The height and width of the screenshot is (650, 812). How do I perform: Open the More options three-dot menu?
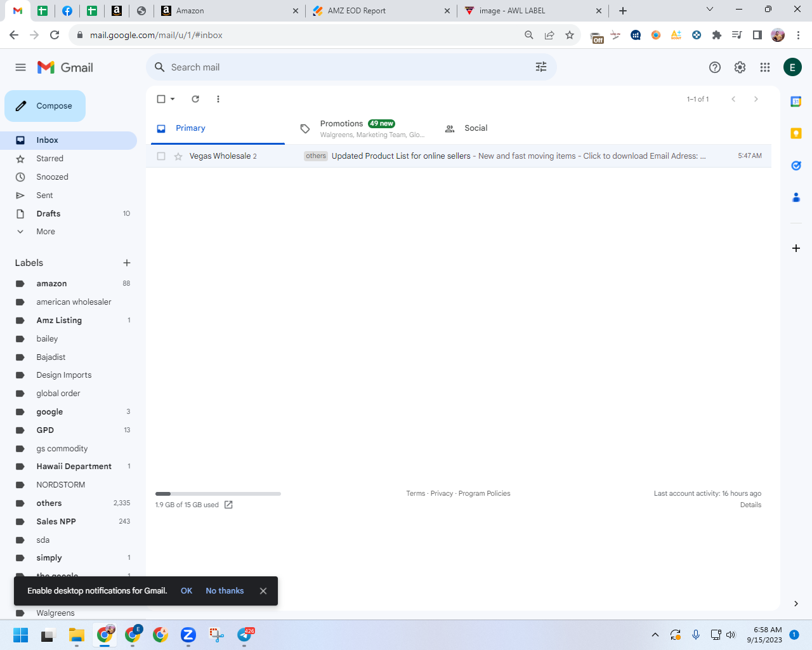pos(218,99)
